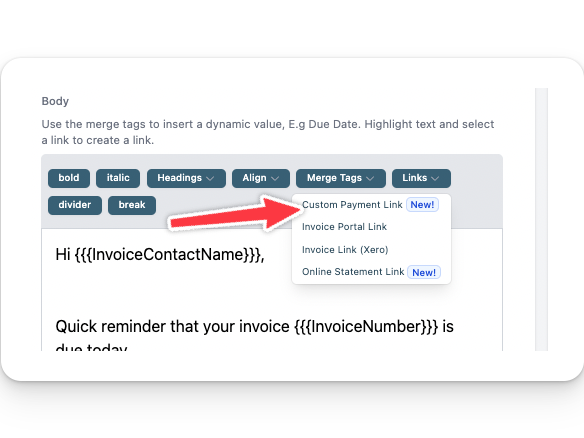Open the Merge Tags dropdown
The image size is (584, 438).
point(341,178)
